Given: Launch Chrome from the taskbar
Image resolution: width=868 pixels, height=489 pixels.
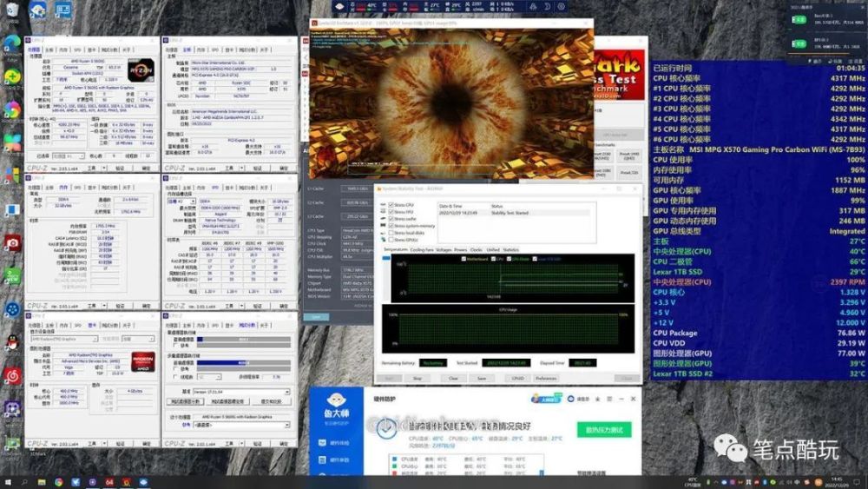Looking at the screenshot, I should (x=58, y=482).
